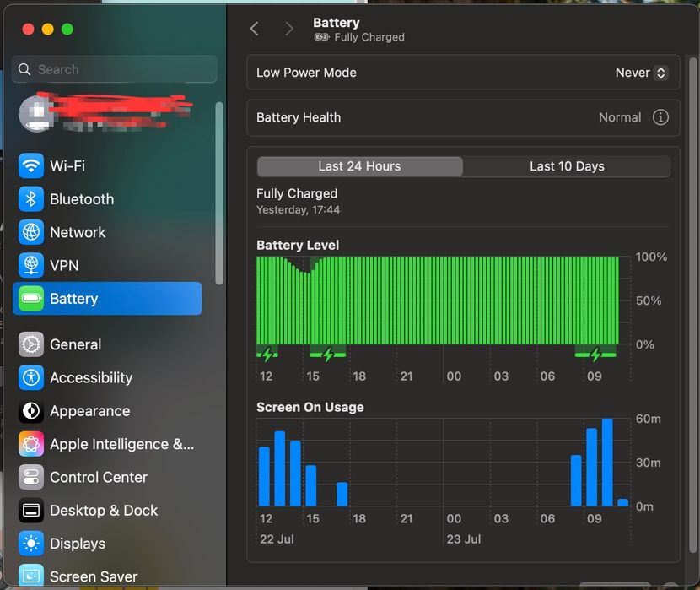Click the VPN sidebar icon
Viewport: 700px width, 590px height.
coord(31,265)
